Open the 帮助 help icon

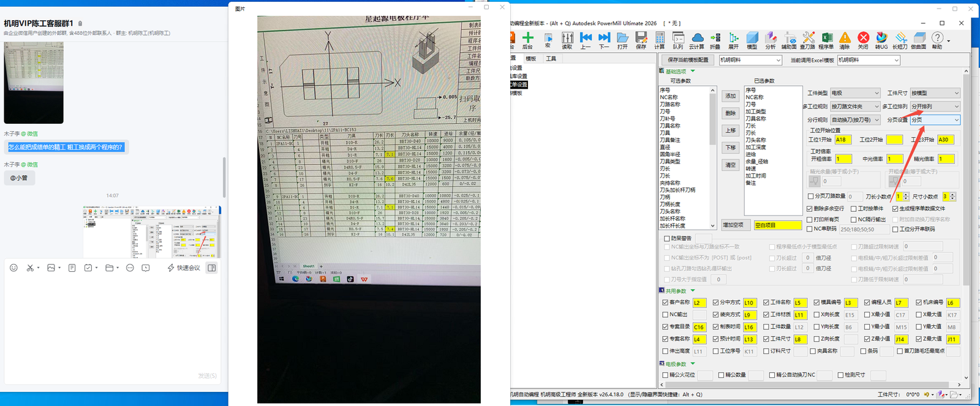[937, 40]
